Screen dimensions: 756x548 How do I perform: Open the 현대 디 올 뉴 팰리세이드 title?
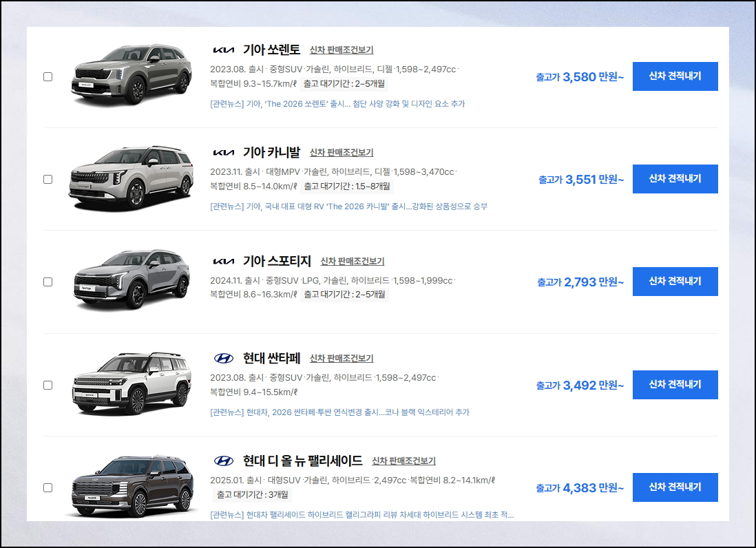302,461
